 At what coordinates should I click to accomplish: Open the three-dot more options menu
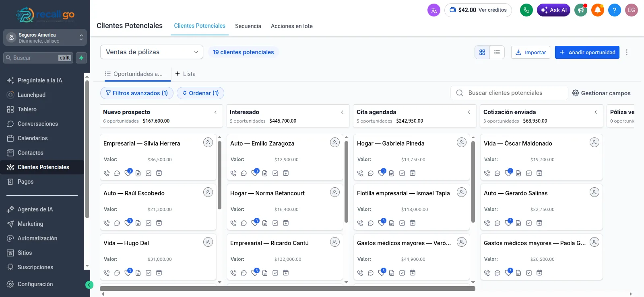627,52
